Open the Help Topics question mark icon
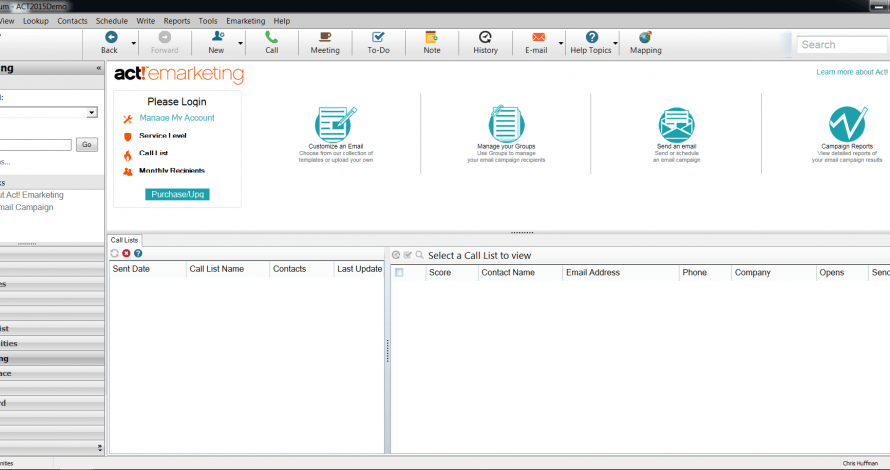 pyautogui.click(x=591, y=37)
